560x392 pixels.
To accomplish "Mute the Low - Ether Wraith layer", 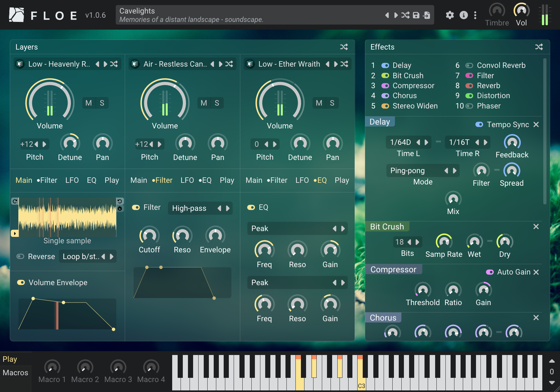I will [x=319, y=103].
